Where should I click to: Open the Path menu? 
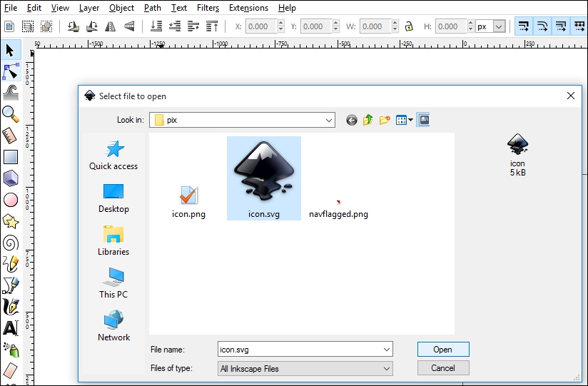[x=152, y=8]
